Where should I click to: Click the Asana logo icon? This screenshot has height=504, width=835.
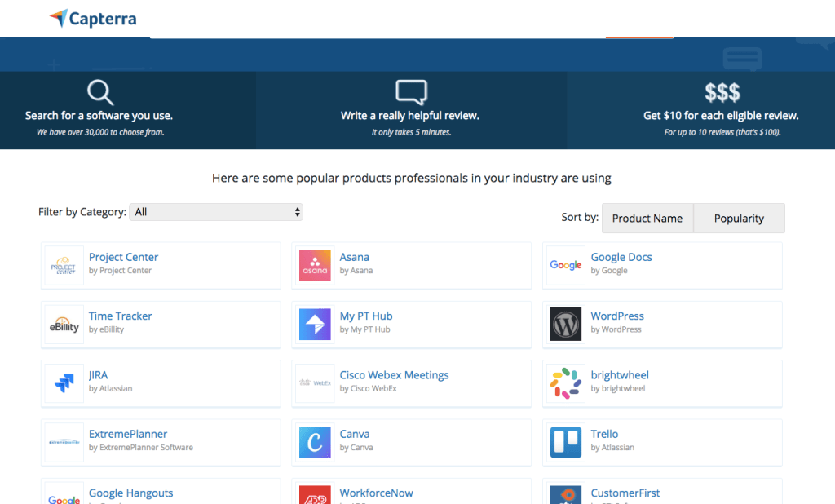(315, 265)
